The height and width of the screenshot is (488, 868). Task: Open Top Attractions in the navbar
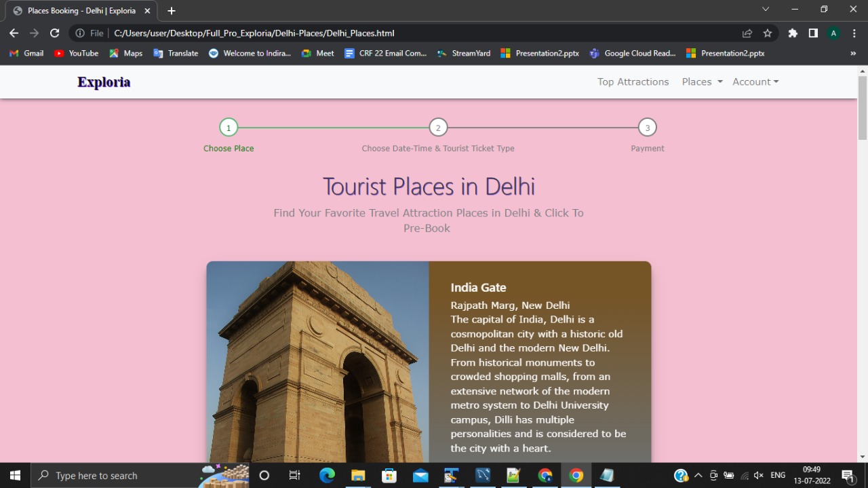633,81
